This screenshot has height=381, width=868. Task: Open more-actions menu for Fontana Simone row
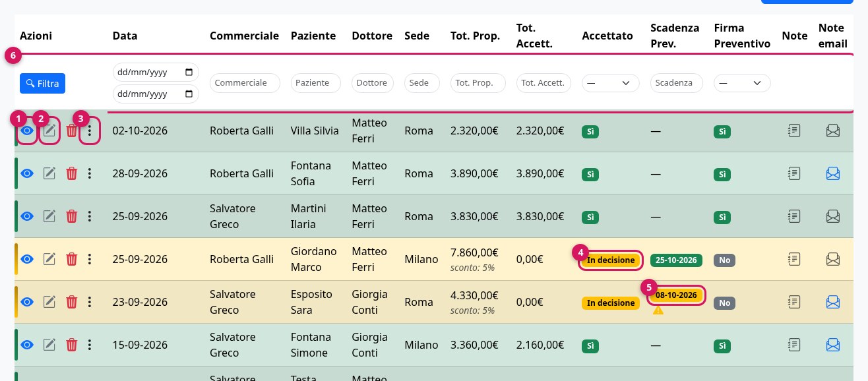(90, 345)
